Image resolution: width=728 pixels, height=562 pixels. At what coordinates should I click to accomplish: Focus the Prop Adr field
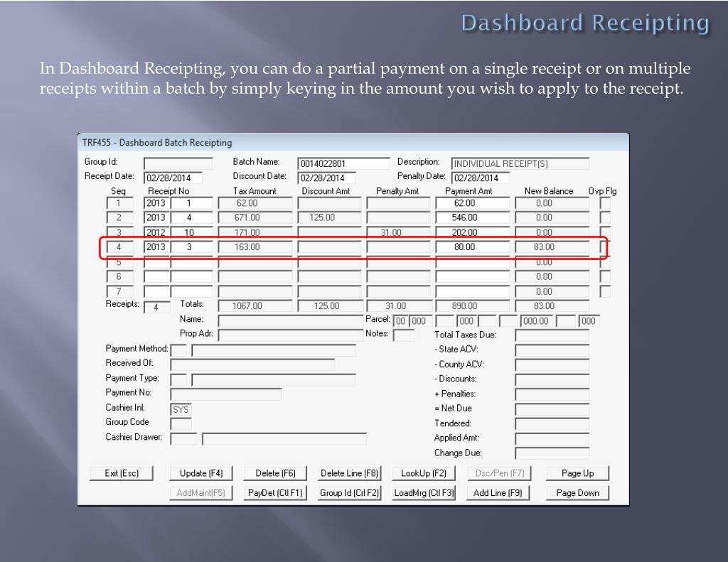coord(291,335)
